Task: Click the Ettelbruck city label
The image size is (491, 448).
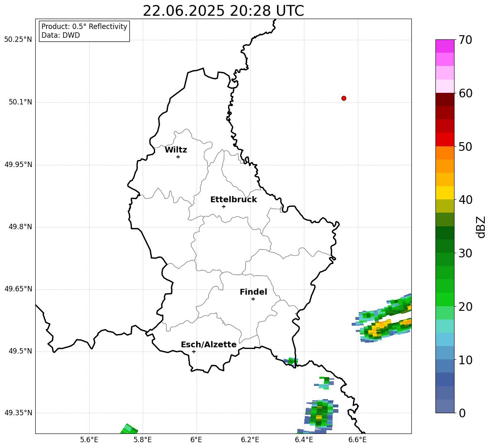Action: click(233, 200)
